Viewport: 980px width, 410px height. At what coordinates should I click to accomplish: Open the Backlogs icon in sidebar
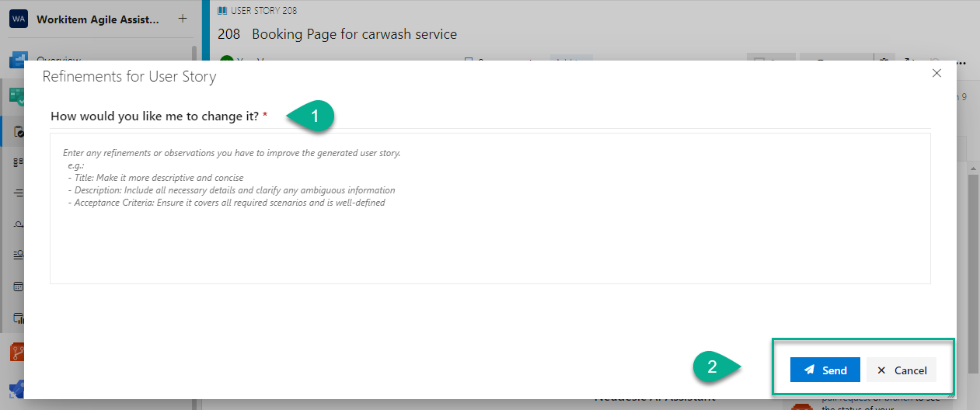click(x=17, y=193)
